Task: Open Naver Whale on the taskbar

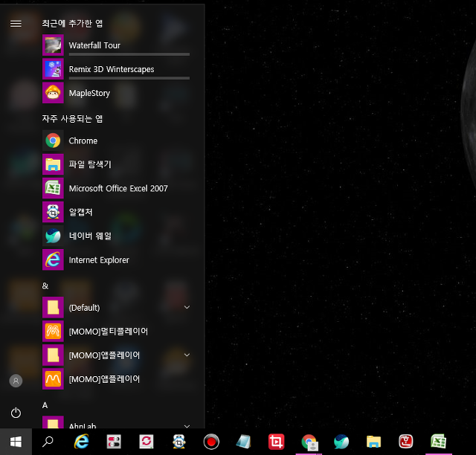Action: (341, 442)
